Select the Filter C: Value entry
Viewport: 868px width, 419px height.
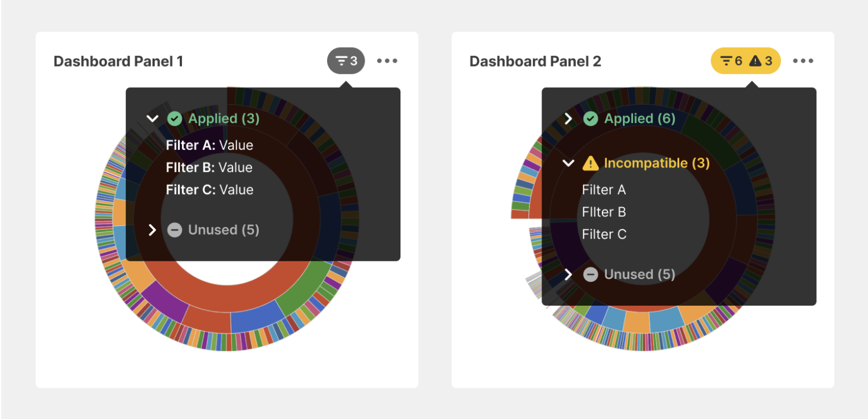coord(209,190)
